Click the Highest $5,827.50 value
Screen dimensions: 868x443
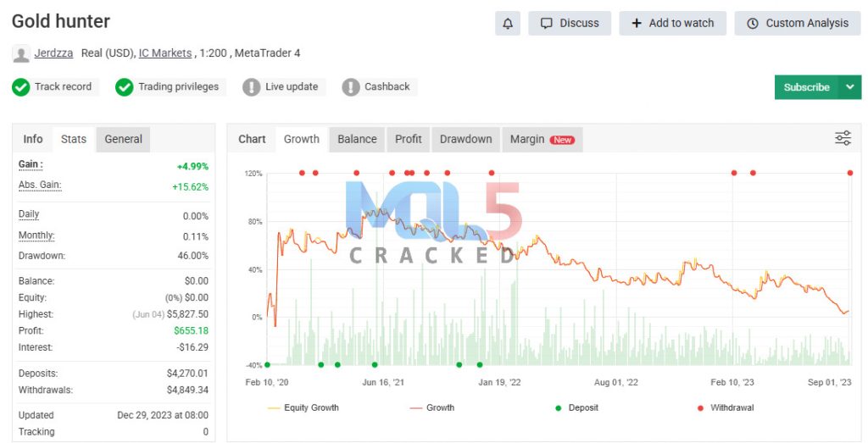187,314
